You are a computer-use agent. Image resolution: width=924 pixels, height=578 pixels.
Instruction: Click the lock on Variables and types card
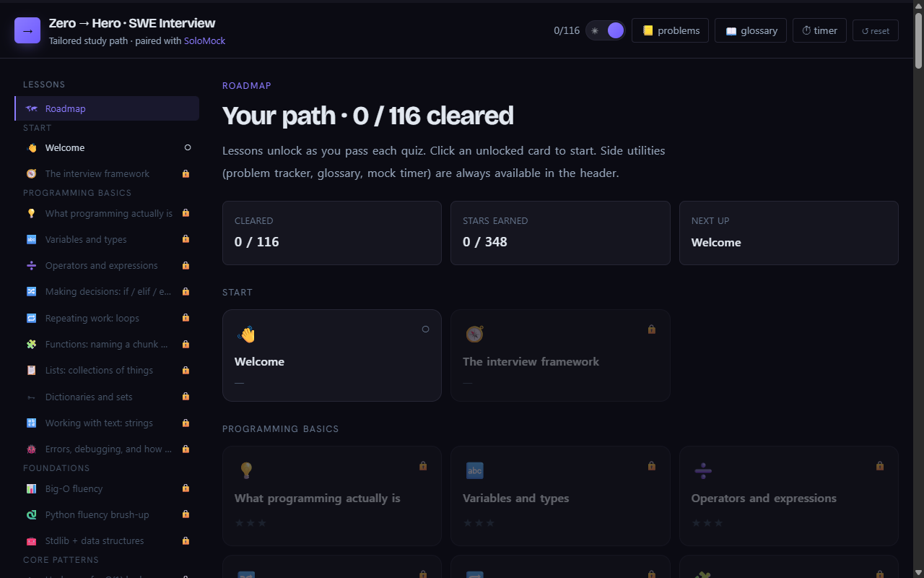652,465
